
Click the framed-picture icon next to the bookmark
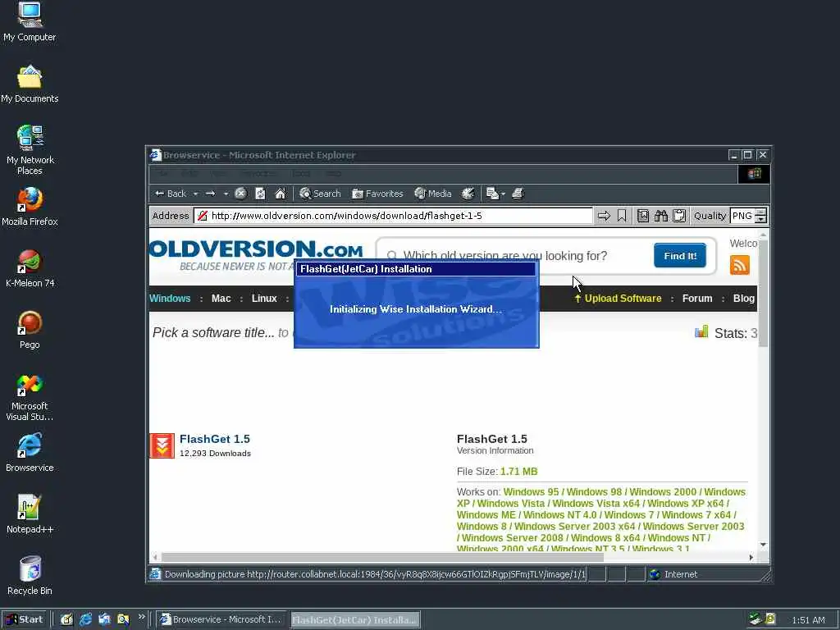[643, 216]
